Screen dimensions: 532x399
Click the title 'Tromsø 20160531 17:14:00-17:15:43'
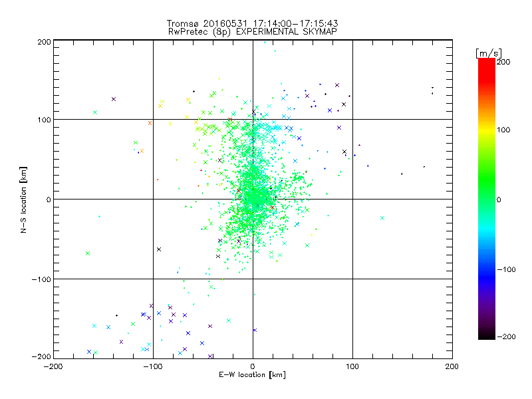point(252,23)
